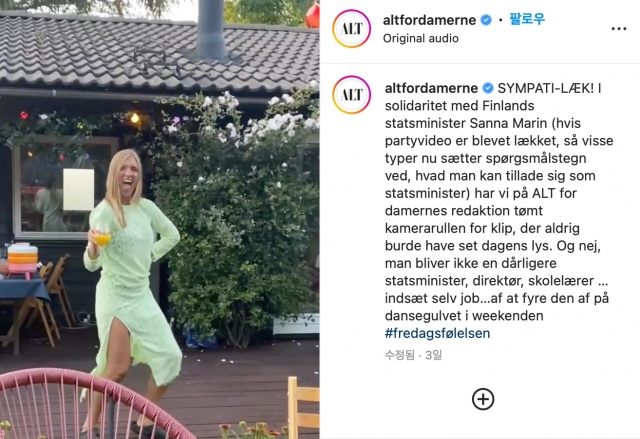Image resolution: width=640 pixels, height=439 pixels.
Task: Load more comments with the plus circle
Action: coord(483,399)
